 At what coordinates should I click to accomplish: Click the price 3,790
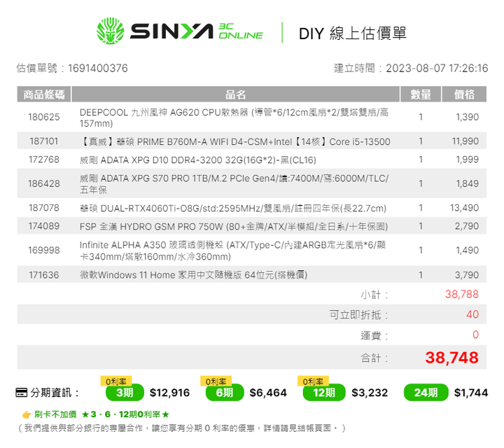point(467,275)
